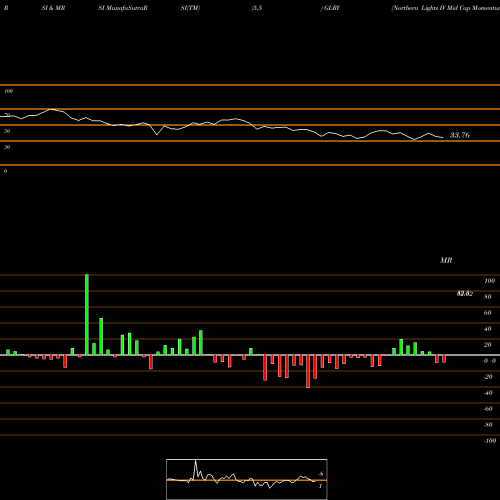Click the MR value label beside 80
The image size is (500, 500).
click(465, 294)
